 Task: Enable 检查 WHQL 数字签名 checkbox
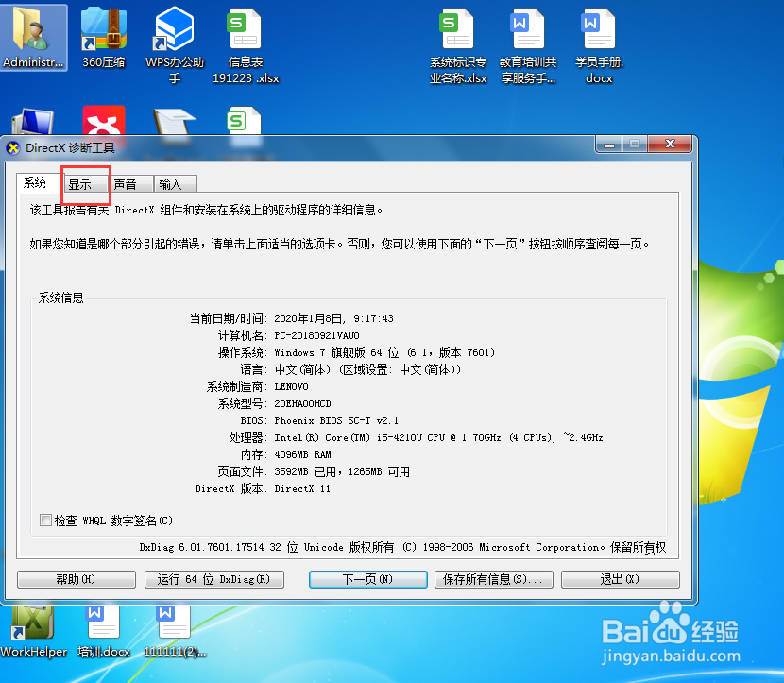point(45,520)
